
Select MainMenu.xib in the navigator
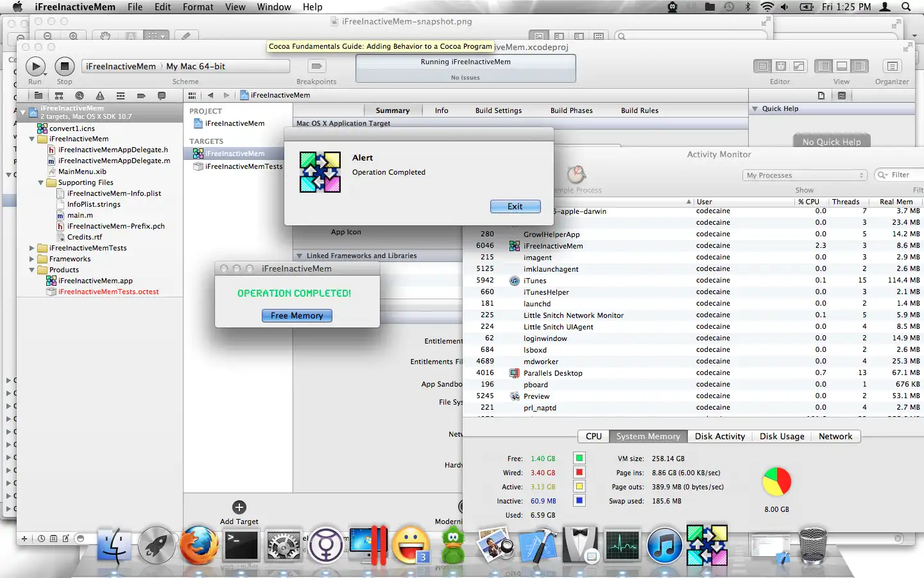click(82, 171)
